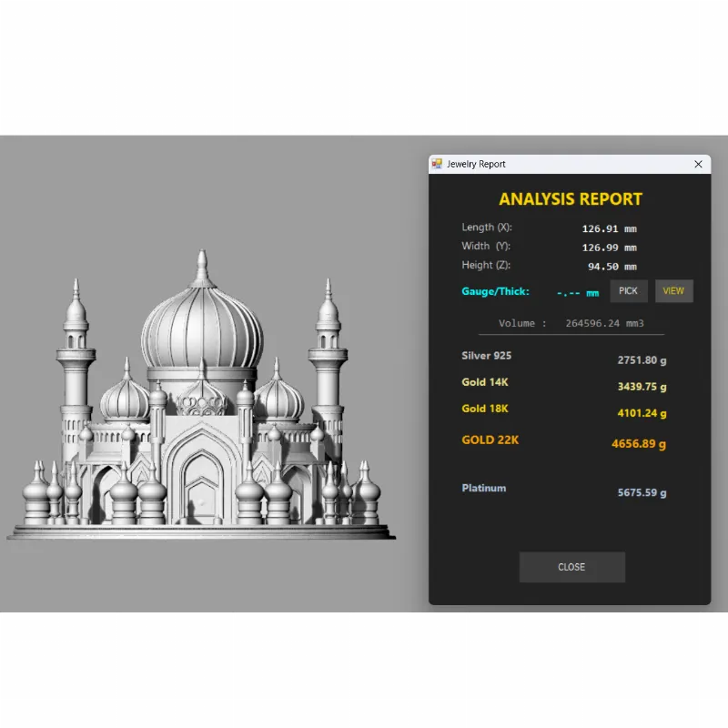Click the Silver 925 weight value

point(642,360)
